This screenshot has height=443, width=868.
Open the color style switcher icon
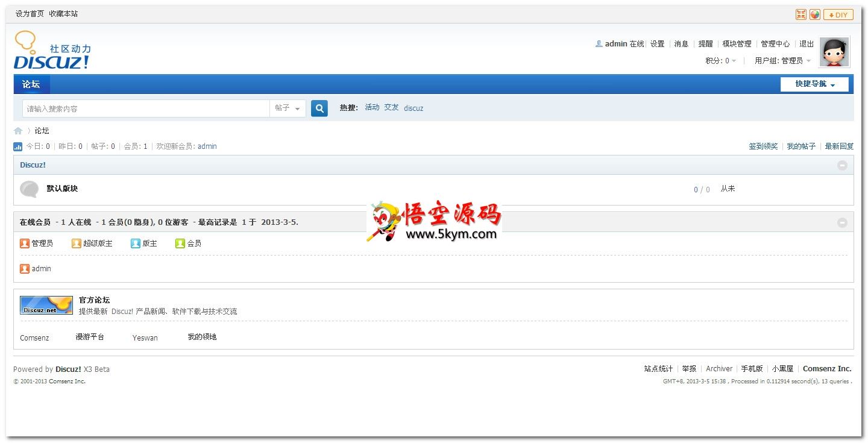815,14
